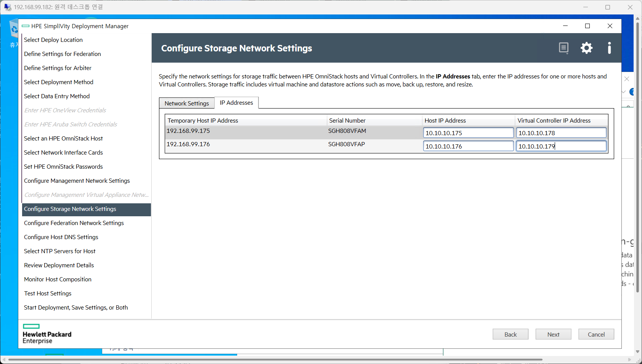The height and width of the screenshot is (364, 642).
Task: Edit Virtual Controller IP field 10.10.10.179
Action: point(561,146)
